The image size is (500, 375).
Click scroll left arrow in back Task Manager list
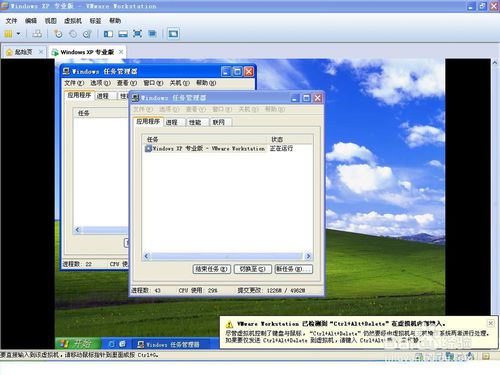tap(77, 230)
